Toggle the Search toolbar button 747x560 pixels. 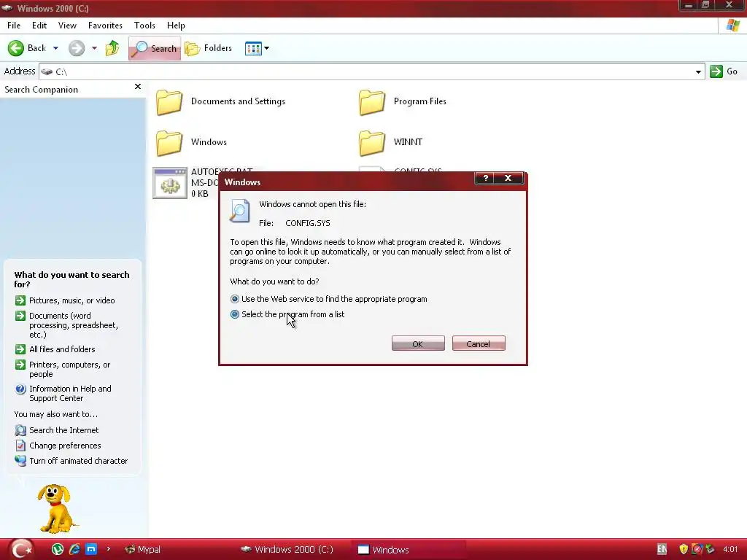tap(155, 48)
